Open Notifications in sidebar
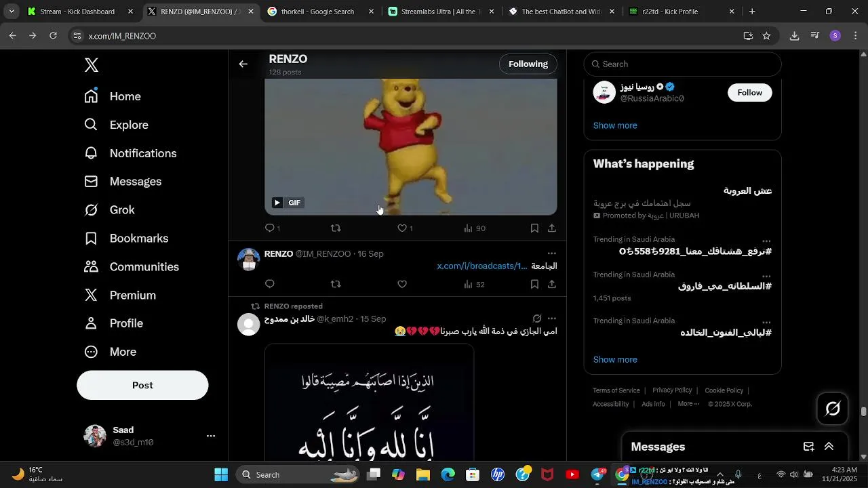This screenshot has height=488, width=868. pos(130,153)
